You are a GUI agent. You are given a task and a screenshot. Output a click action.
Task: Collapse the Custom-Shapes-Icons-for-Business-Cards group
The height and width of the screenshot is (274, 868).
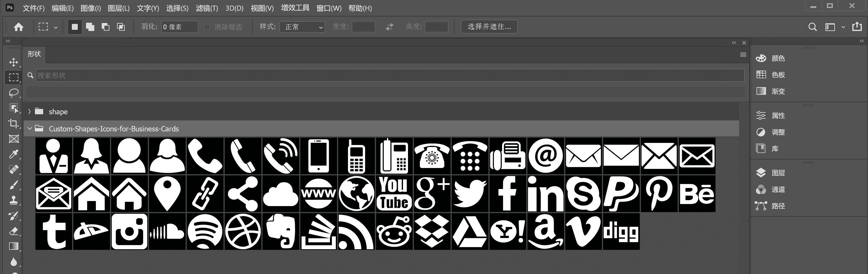[30, 128]
